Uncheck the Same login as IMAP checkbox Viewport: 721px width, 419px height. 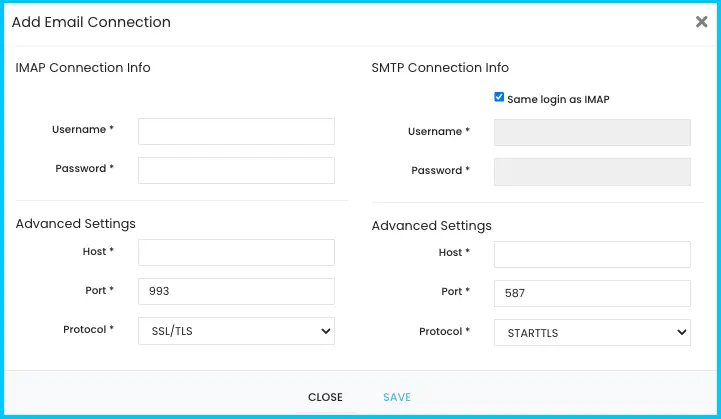click(499, 97)
